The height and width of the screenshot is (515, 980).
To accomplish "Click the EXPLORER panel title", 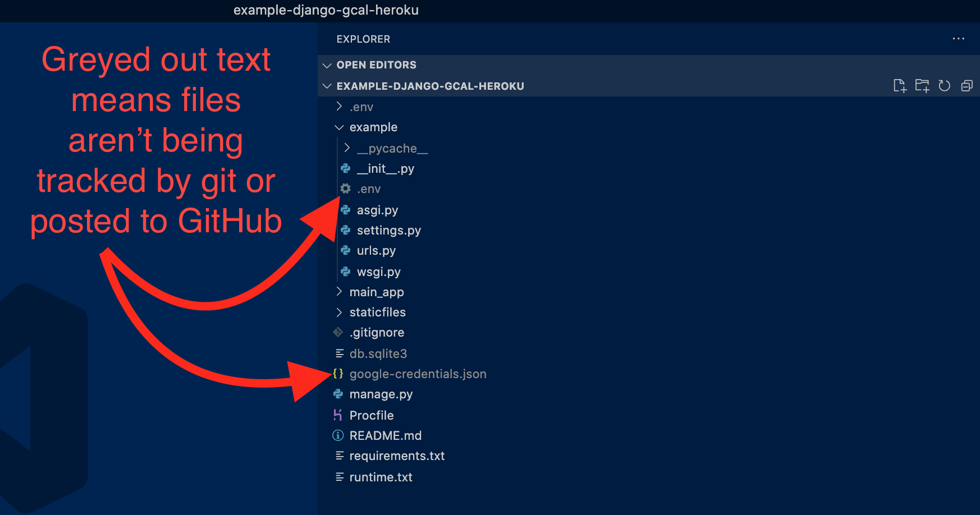I will point(363,39).
